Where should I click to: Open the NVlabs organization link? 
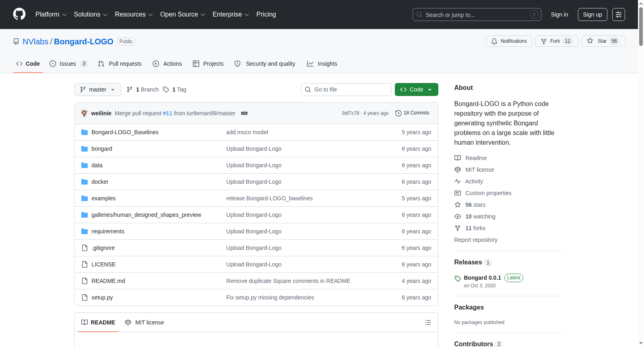[x=35, y=42]
